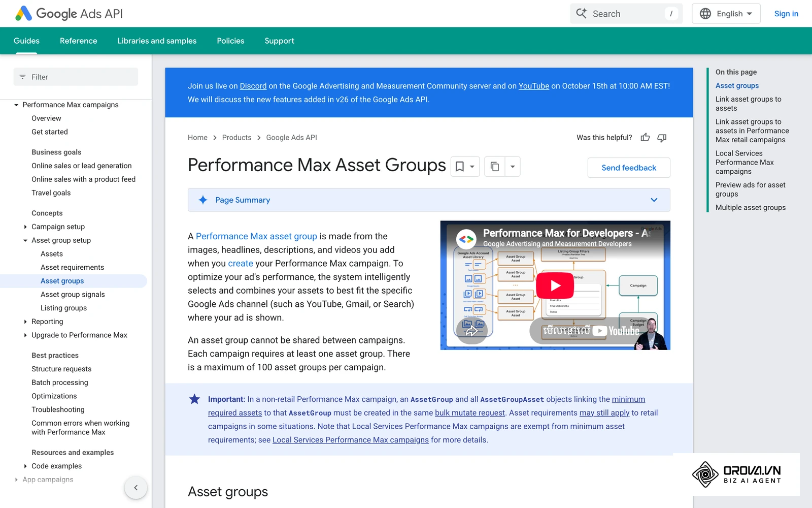Open the Reference tab

click(78, 41)
